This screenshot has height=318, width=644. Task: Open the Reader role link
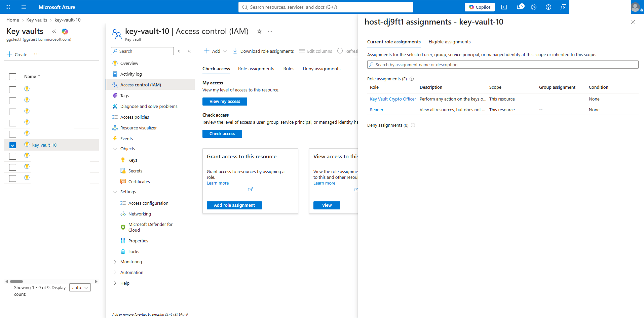click(377, 110)
